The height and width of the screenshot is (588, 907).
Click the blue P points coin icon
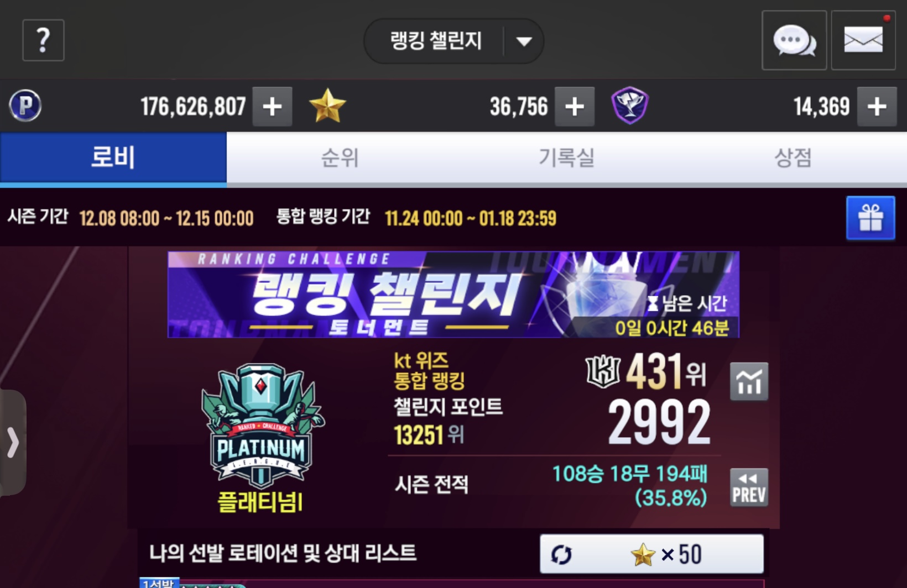tap(25, 106)
